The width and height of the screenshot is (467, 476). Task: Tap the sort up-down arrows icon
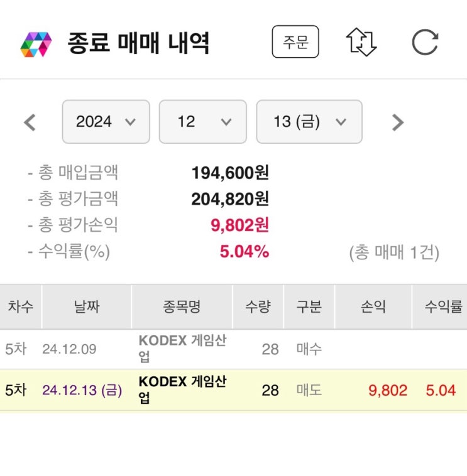tap(361, 43)
